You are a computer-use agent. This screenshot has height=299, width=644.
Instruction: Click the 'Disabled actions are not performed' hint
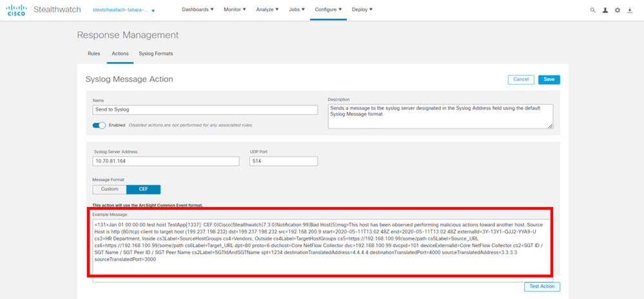pyautogui.click(x=191, y=125)
